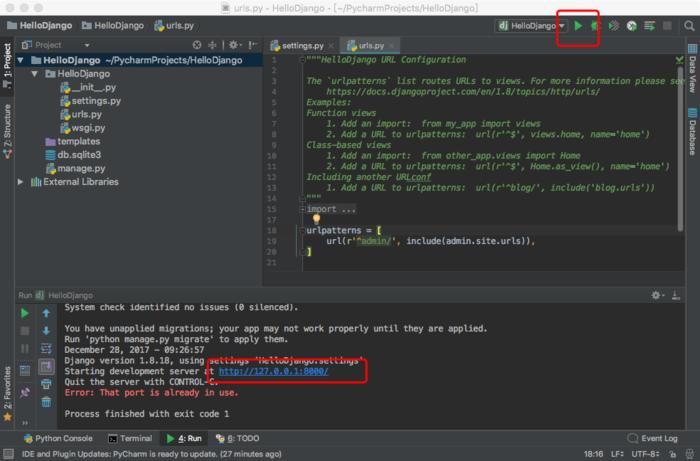Screen dimensions: 700x461
Task: Open the Data View side panel
Action: point(692,68)
